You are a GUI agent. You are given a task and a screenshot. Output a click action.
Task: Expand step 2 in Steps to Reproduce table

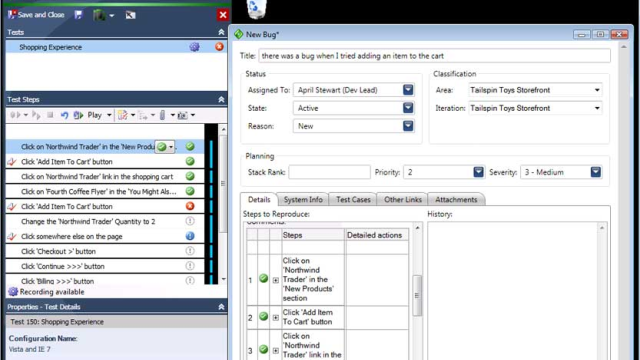(276, 318)
